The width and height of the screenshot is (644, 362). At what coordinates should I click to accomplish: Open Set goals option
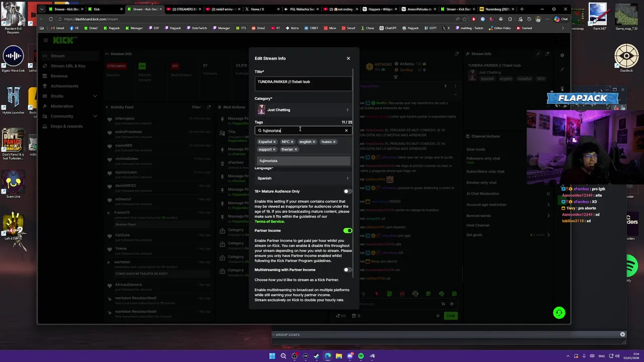[508, 235]
